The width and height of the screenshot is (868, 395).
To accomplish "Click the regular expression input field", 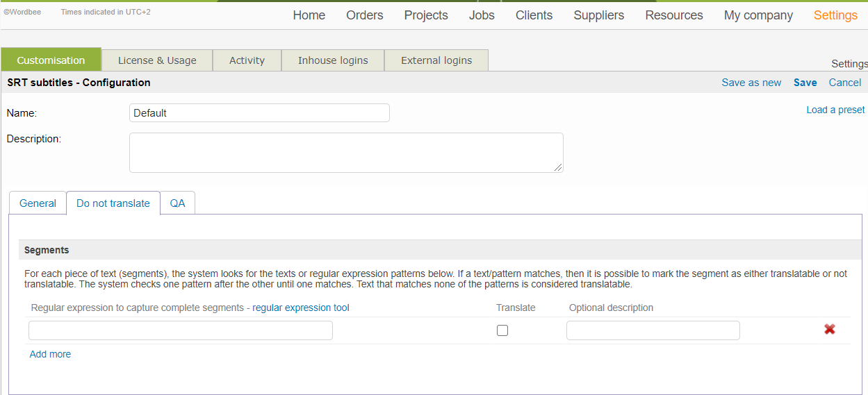I will 181,330.
